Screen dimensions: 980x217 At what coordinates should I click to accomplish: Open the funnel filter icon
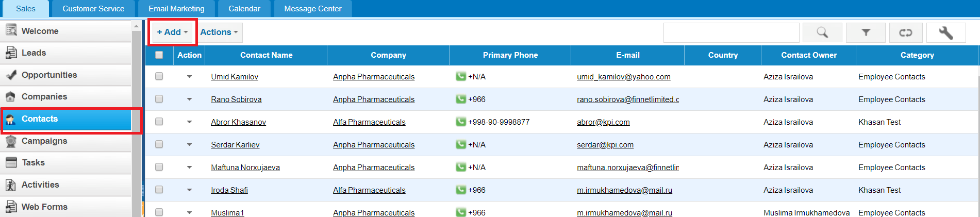tap(866, 32)
